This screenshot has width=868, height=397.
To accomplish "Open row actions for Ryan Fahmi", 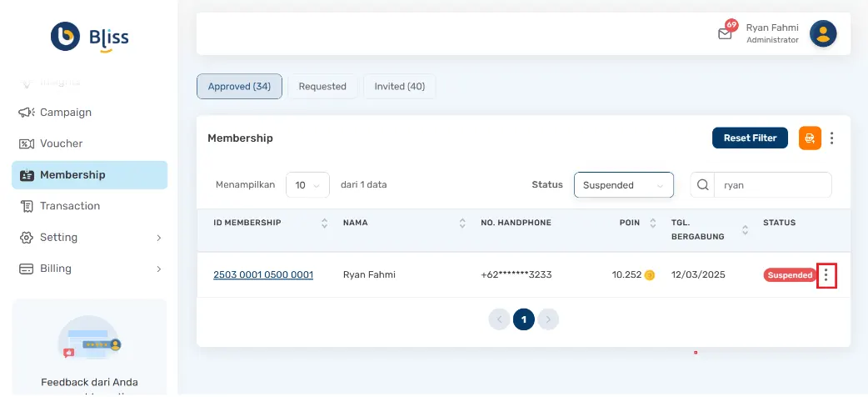I will [x=826, y=275].
